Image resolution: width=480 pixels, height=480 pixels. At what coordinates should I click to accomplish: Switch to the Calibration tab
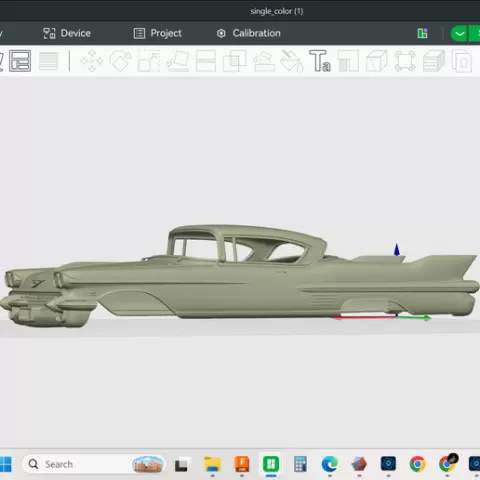(249, 33)
